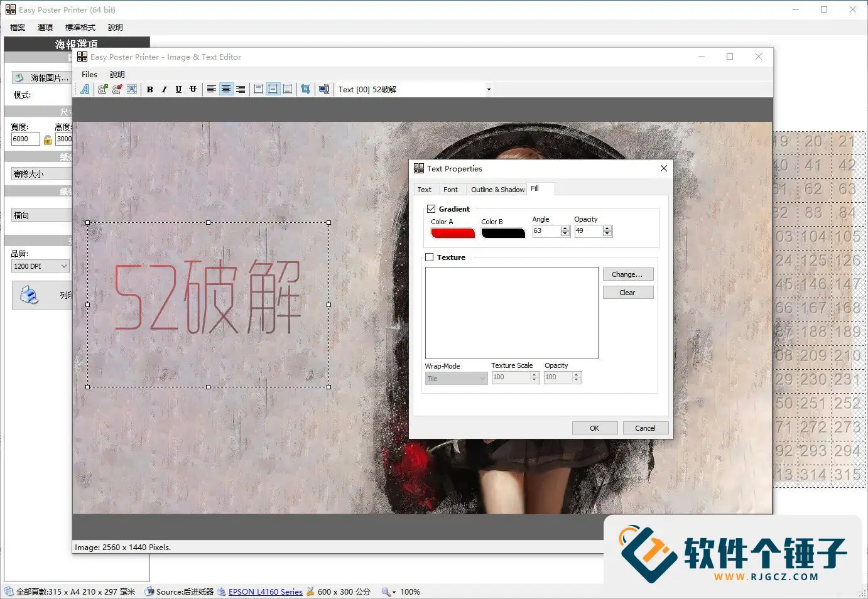Click the rotate image icon next to crop
Image resolution: width=868 pixels, height=599 pixels.
tap(324, 89)
